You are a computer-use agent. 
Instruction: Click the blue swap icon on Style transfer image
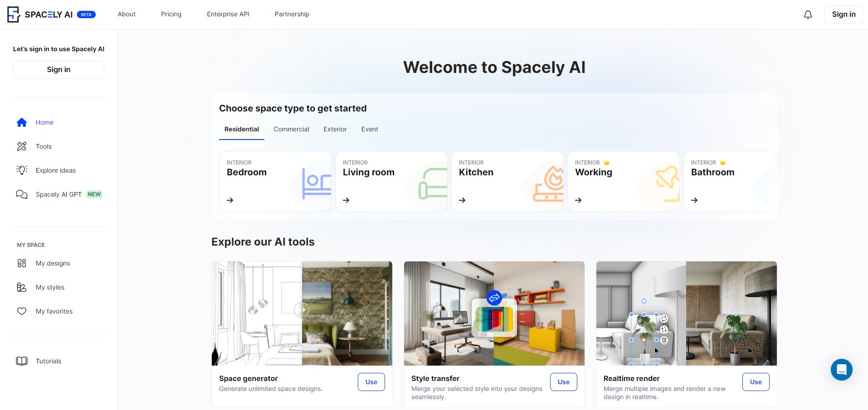(494, 298)
